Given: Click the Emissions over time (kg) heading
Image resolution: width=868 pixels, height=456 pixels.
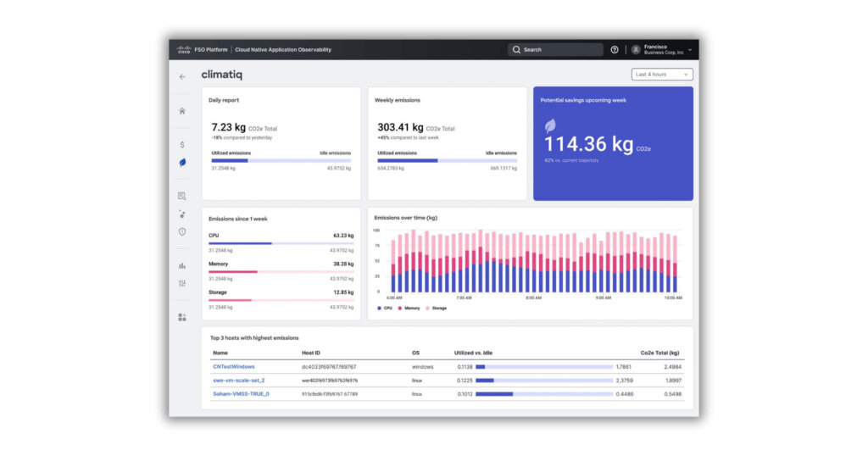Looking at the screenshot, I should click(406, 218).
